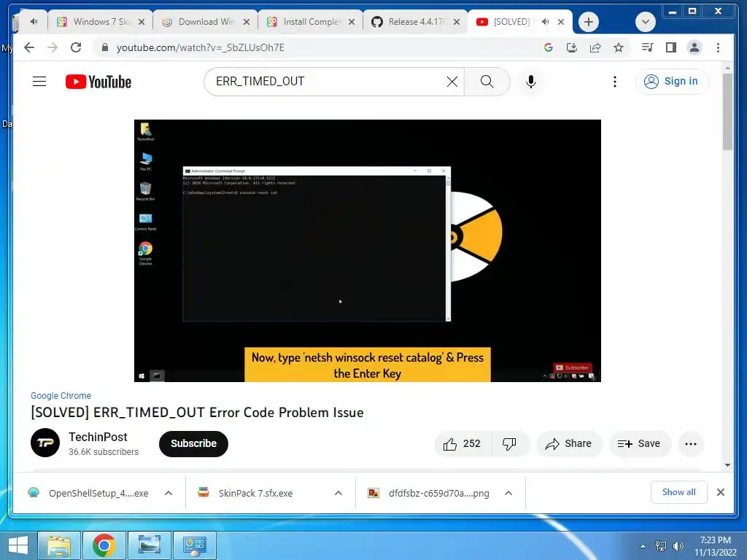Screen dimensions: 747x560
Task: Click the page vertical scrollbar thumb
Action: click(727, 112)
